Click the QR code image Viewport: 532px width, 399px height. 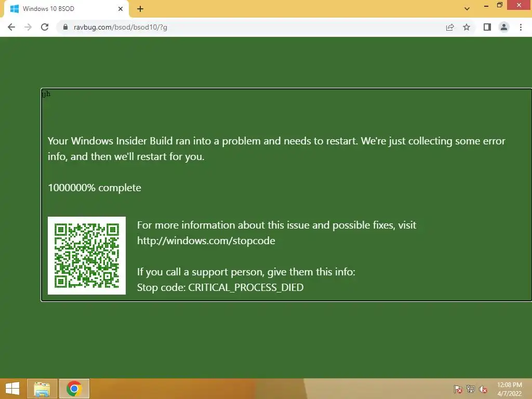87,256
